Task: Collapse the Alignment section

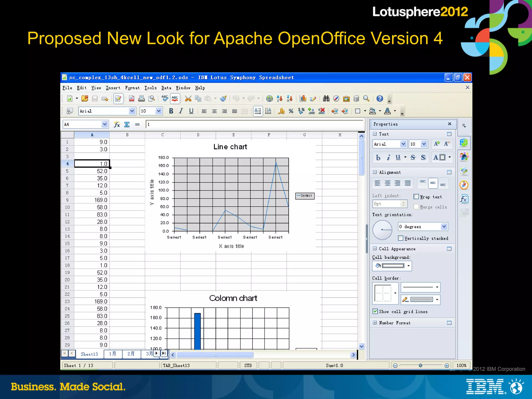Action: click(x=375, y=172)
